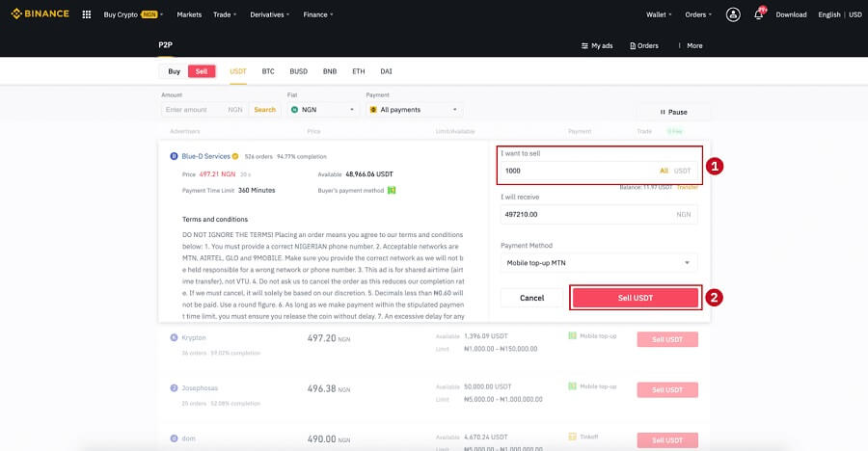Viewport: 868px width, 451px height.
Task: Focus the I will receive field
Action: [x=599, y=215]
